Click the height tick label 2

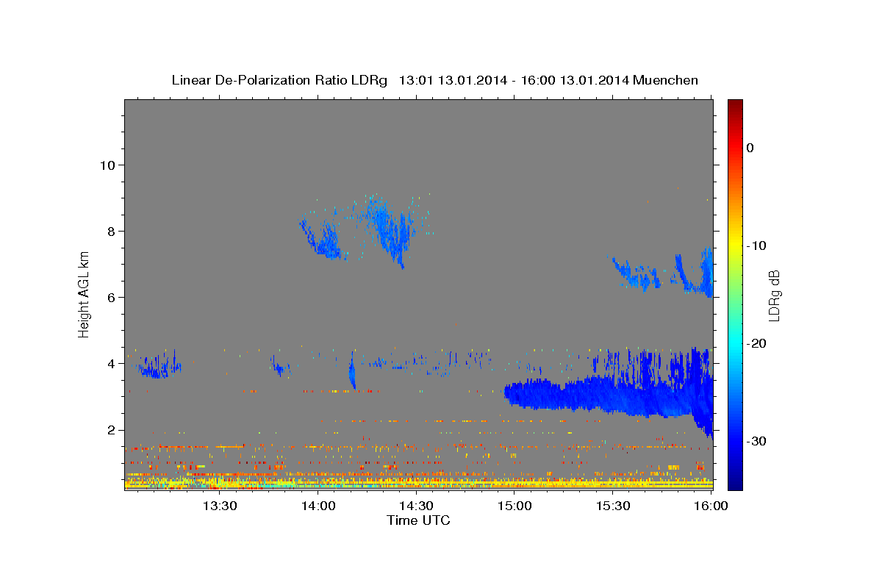point(111,429)
